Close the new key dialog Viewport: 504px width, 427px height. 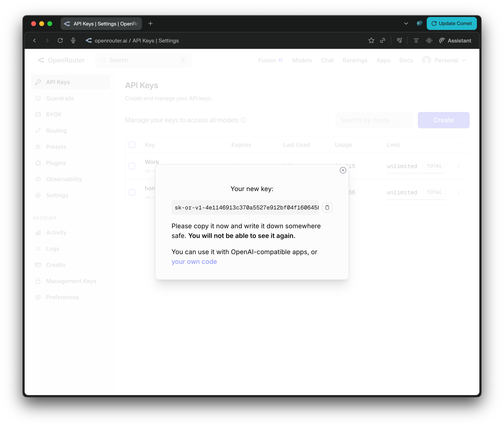(343, 170)
